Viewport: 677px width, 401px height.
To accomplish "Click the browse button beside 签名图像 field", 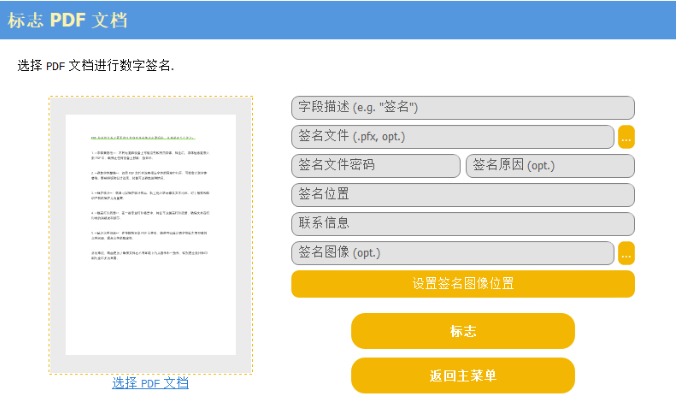I will click(626, 254).
